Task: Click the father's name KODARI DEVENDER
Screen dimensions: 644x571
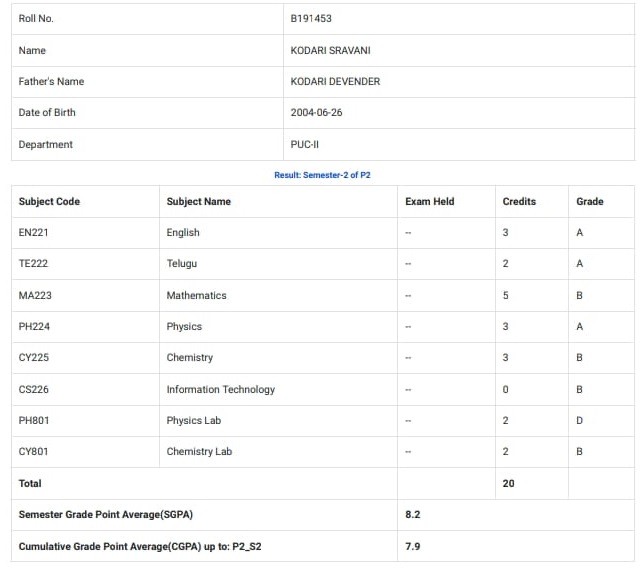Action: (x=335, y=82)
